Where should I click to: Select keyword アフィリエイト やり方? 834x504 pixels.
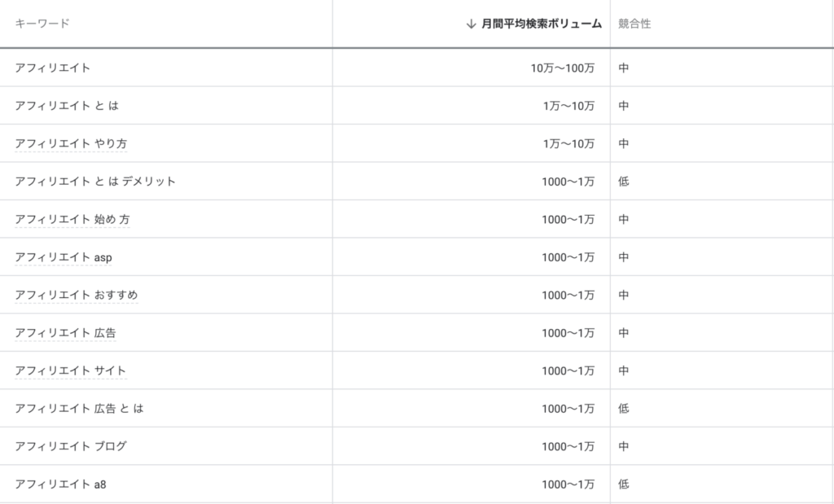[71, 143]
